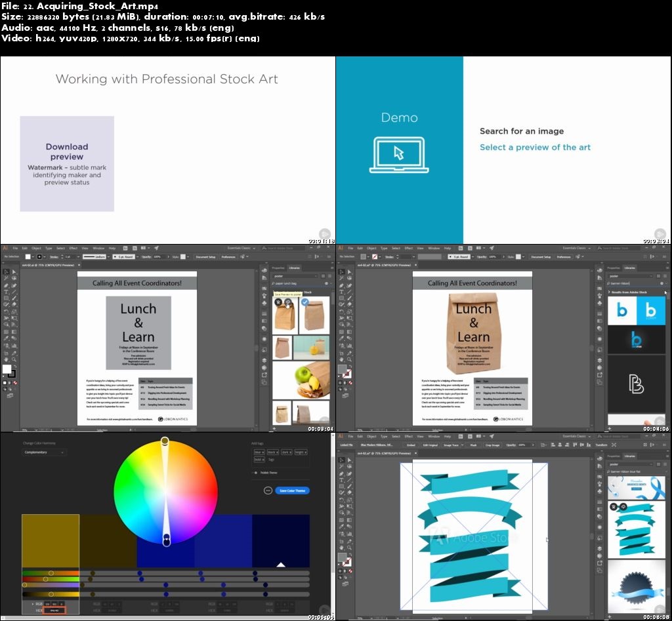This screenshot has height=621, width=672.
Task: Click the license cart icon on the paper bag thumbnail
Action: (x=278, y=302)
